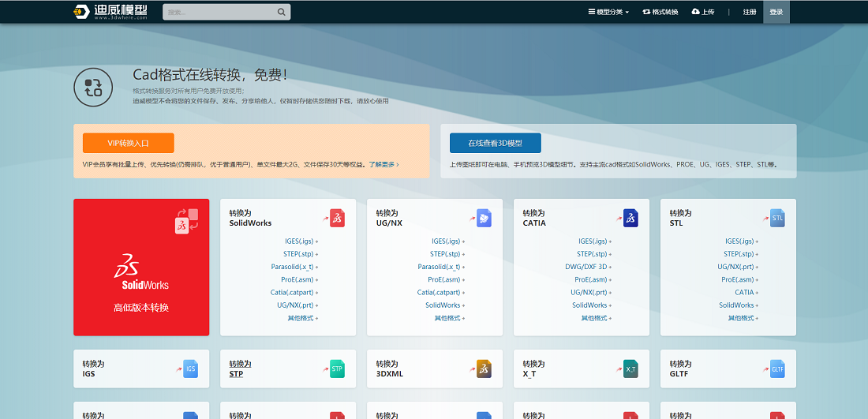Select Catia(.catpart) under SolidWorks card

[294, 292]
